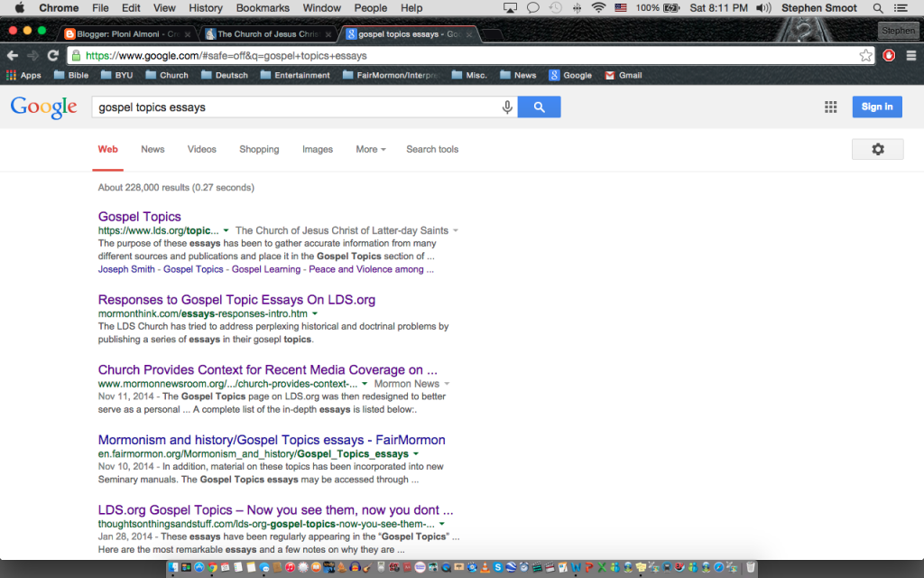Viewport: 924px width, 578px height.
Task: Open the Church bookmarks folder
Action: (167, 75)
